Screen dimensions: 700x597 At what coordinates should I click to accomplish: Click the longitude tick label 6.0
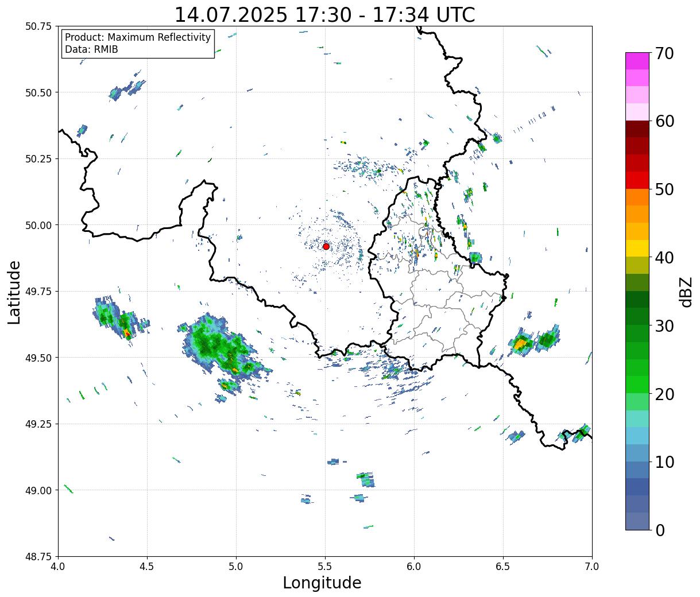click(x=414, y=567)
